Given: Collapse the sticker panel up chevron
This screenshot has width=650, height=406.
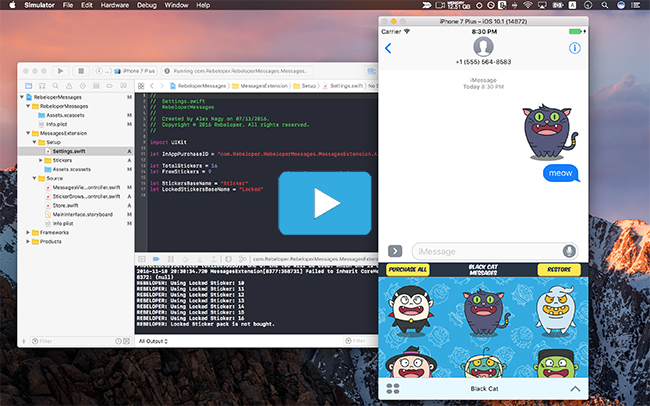Looking at the screenshot, I should 575,389.
